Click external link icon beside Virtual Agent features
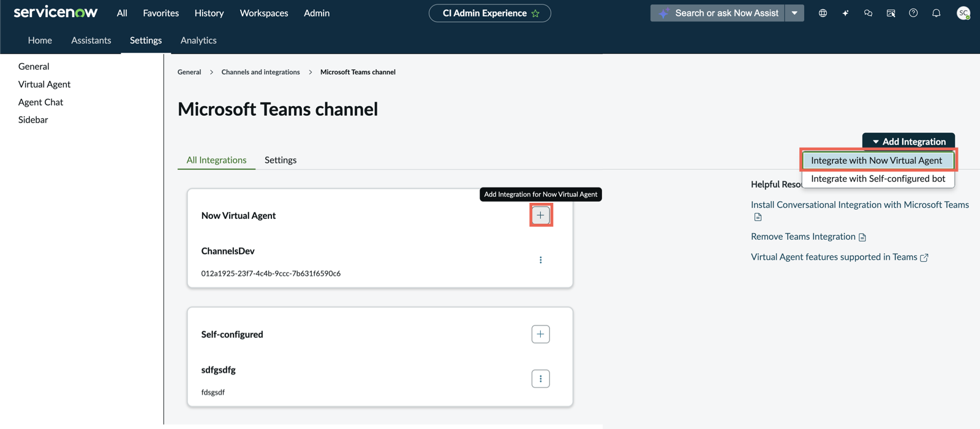Screen dimensions: 980x429 (x=924, y=257)
